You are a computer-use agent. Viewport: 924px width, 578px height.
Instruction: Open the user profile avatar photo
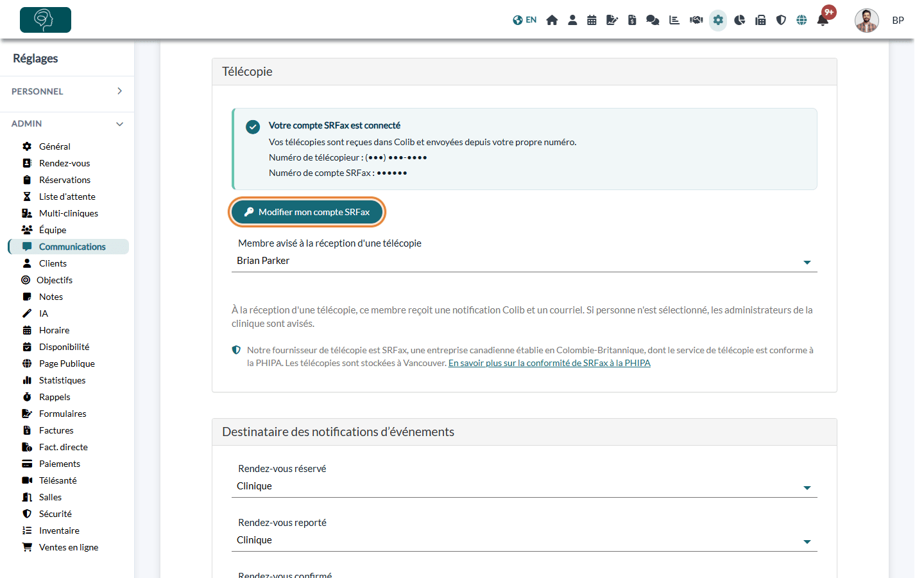[x=867, y=21]
